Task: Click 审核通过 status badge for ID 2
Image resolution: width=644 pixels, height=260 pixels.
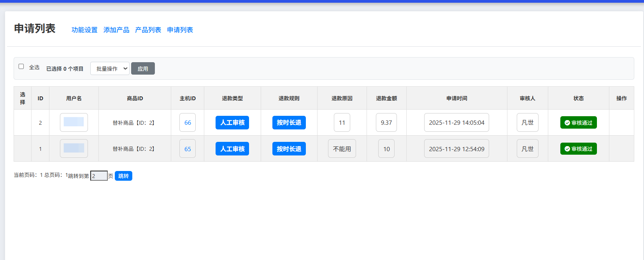Action: (x=578, y=122)
